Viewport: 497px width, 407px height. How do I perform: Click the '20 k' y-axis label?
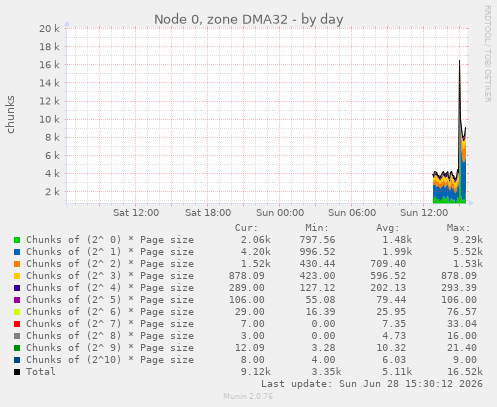click(x=50, y=29)
